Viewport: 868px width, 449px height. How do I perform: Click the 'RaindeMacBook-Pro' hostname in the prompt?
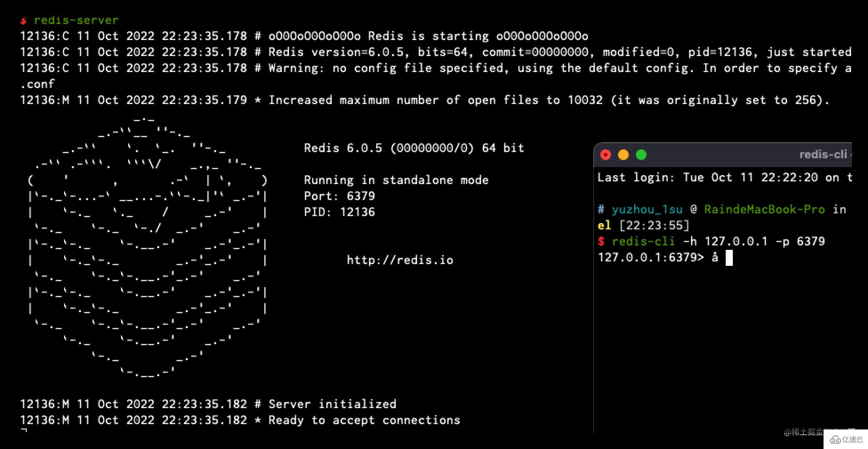764,209
